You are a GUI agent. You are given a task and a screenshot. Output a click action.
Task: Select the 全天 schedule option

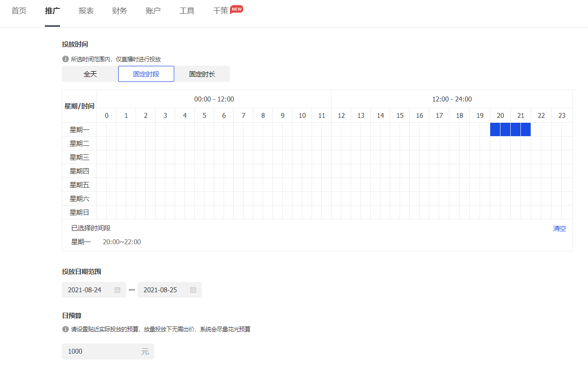tap(90, 74)
